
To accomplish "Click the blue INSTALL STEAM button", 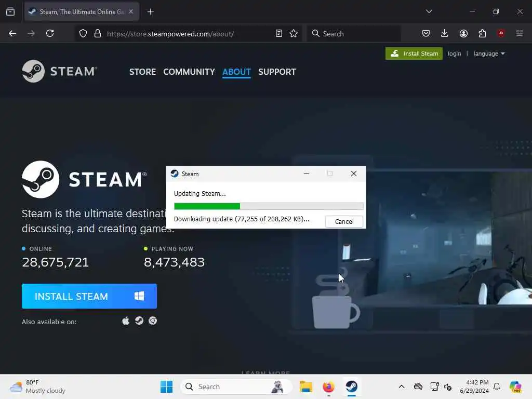I will pos(89,296).
